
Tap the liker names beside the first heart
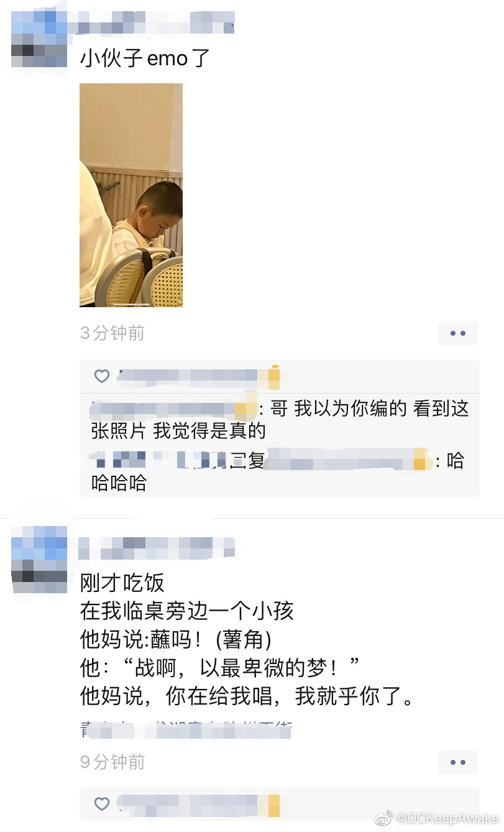(199, 376)
